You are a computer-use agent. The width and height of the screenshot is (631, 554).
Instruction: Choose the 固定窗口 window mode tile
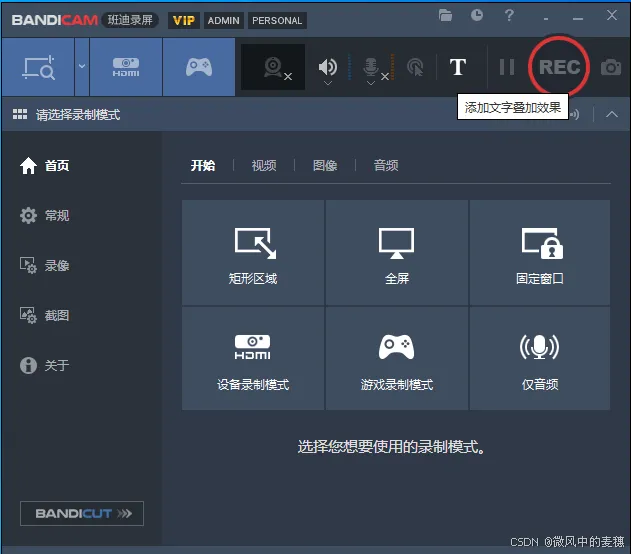click(540, 252)
